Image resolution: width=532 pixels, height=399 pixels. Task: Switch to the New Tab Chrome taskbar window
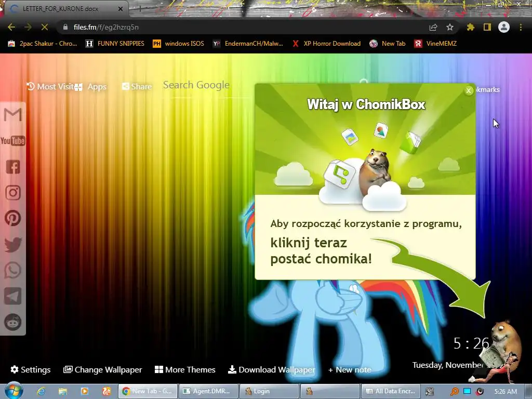[x=148, y=391]
